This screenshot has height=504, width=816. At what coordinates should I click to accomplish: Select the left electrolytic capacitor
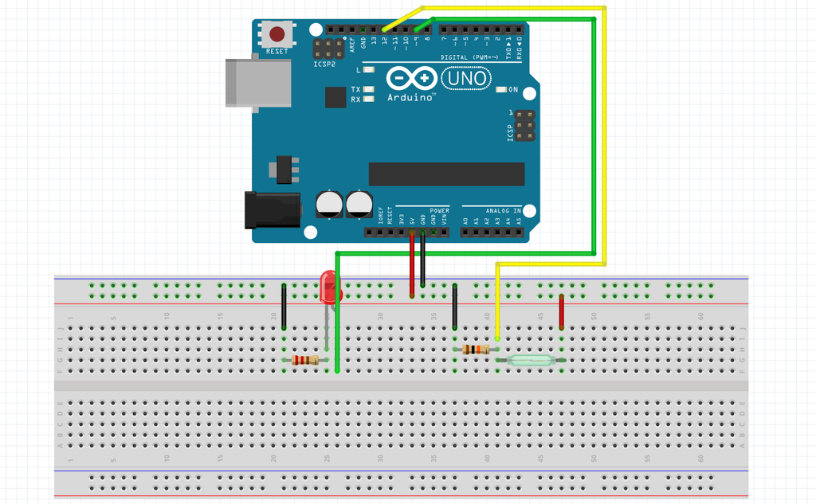(329, 205)
